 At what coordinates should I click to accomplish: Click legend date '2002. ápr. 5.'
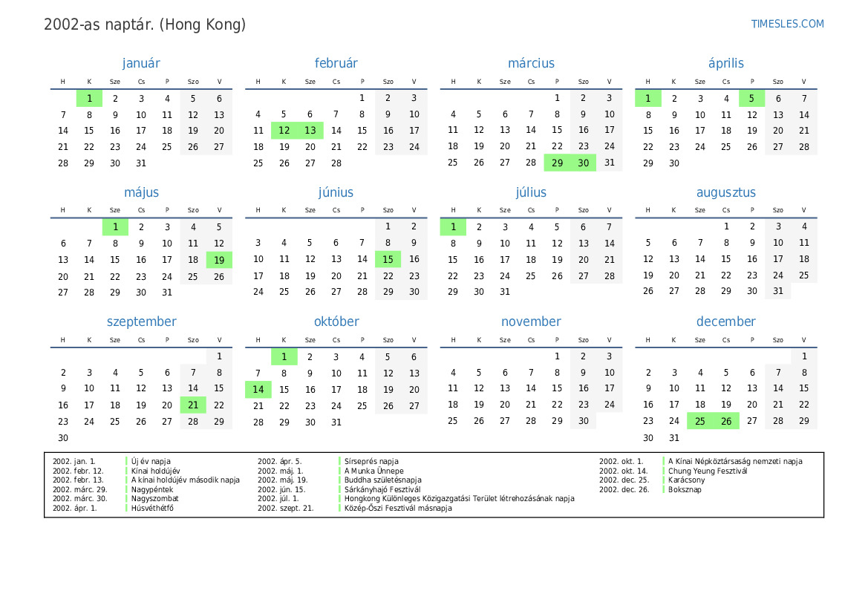[279, 461]
